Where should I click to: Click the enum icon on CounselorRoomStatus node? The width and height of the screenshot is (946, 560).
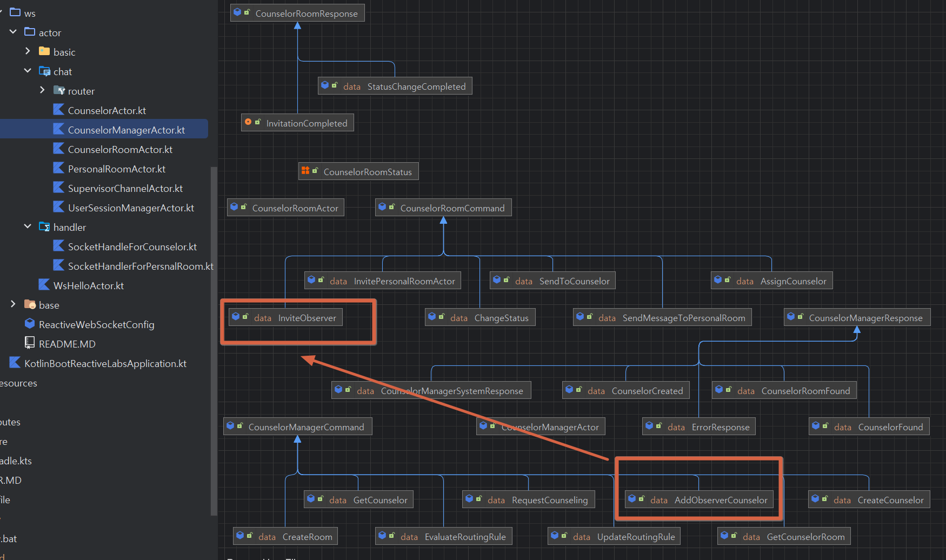305,171
